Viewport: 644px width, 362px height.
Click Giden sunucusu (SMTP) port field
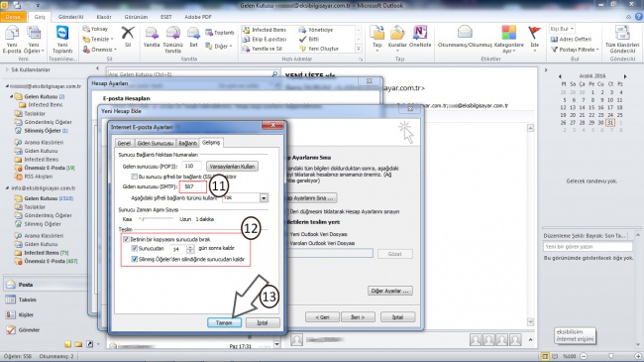point(192,186)
